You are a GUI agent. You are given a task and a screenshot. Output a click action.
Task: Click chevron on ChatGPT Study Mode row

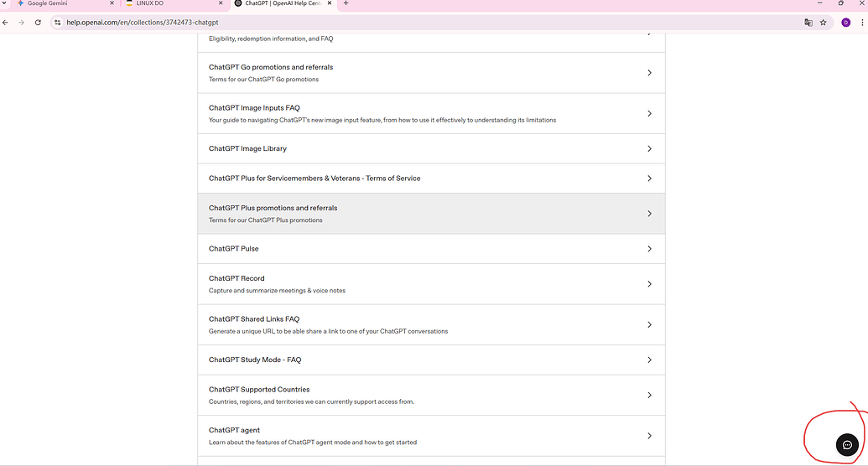tap(649, 360)
